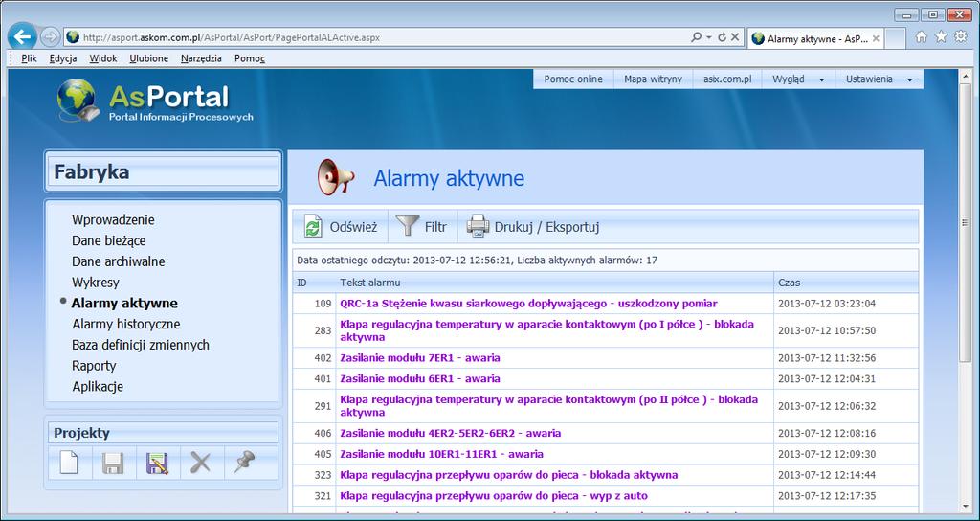The height and width of the screenshot is (521, 980).
Task: Click the AsPortal globe logo
Action: coord(78,100)
